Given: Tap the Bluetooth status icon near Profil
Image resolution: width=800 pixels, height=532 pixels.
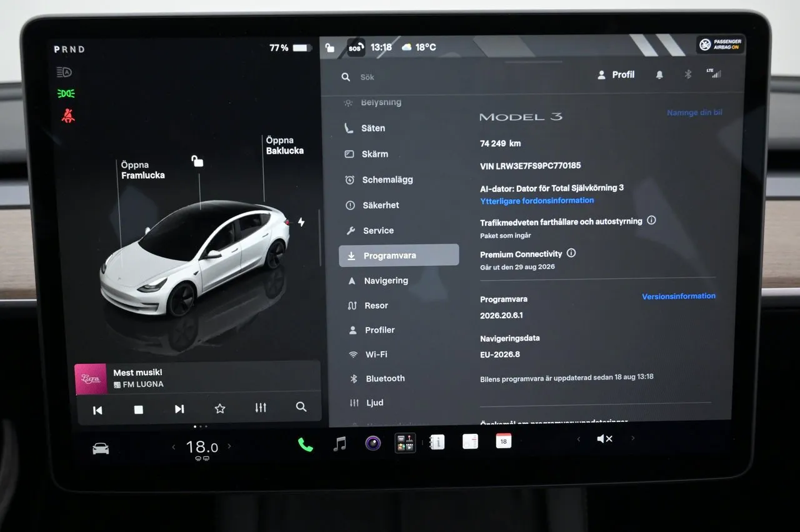Looking at the screenshot, I should pos(687,74).
